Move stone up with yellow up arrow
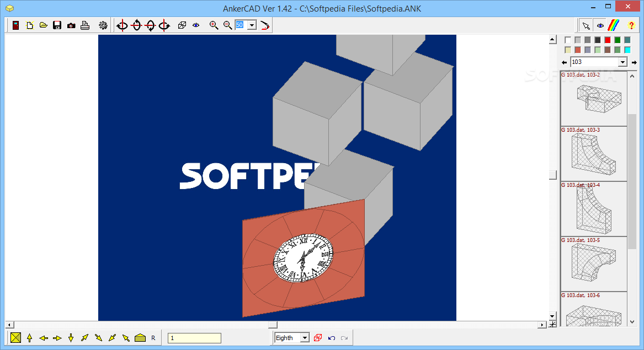Viewport: 644px width, 350px height. [30, 338]
